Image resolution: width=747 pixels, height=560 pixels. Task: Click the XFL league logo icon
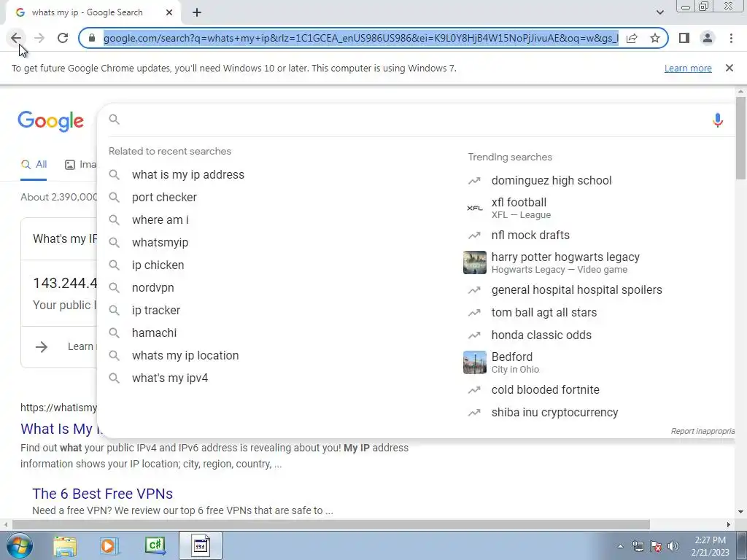(474, 208)
